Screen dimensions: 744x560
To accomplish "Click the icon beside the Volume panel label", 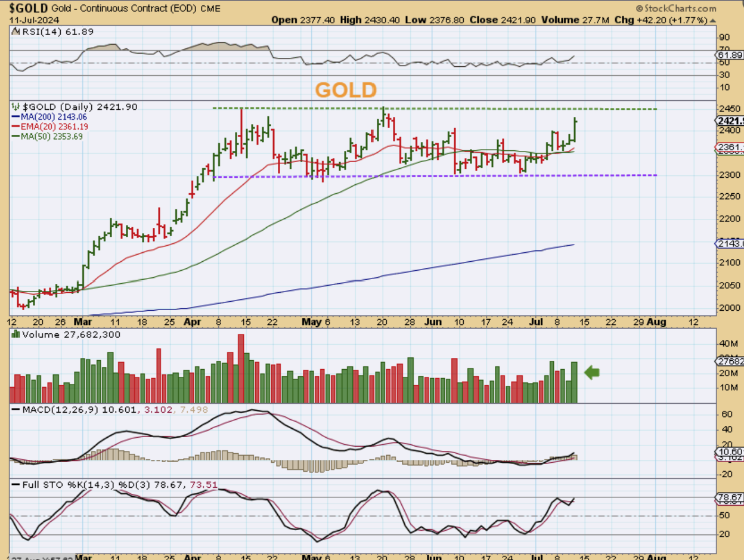I will click(x=15, y=335).
